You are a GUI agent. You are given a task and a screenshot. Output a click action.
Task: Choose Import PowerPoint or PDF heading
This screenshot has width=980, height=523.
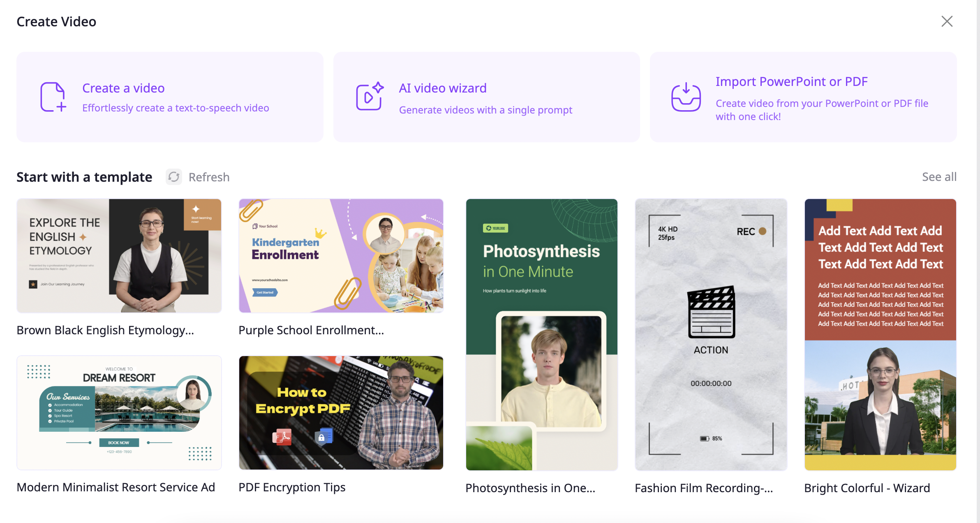(791, 81)
